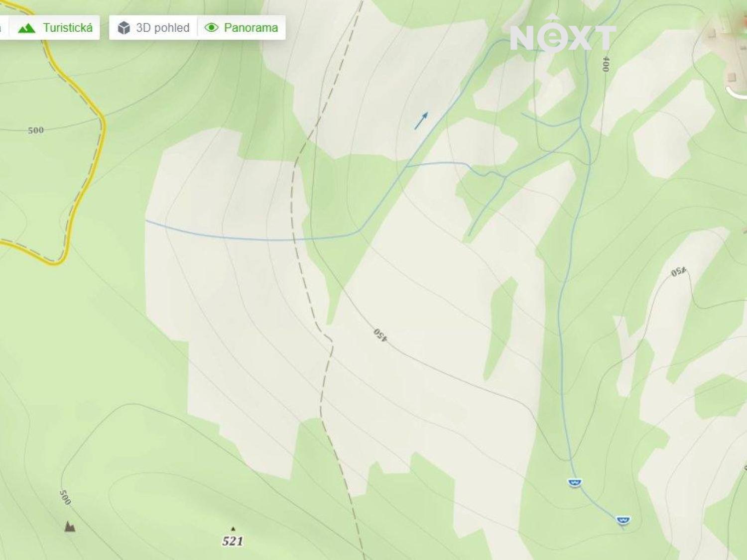The height and width of the screenshot is (560, 747).
Task: Click the 400 contour label near the NEXT logo
Action: click(x=606, y=64)
